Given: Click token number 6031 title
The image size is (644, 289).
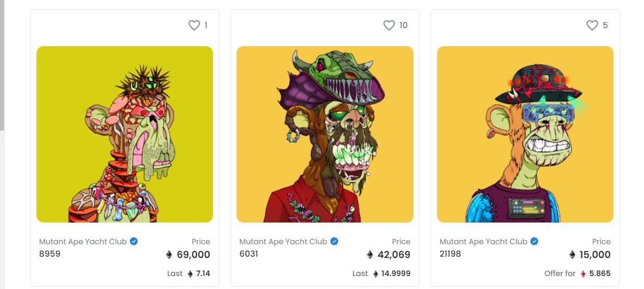Looking at the screenshot, I should click(x=249, y=254).
